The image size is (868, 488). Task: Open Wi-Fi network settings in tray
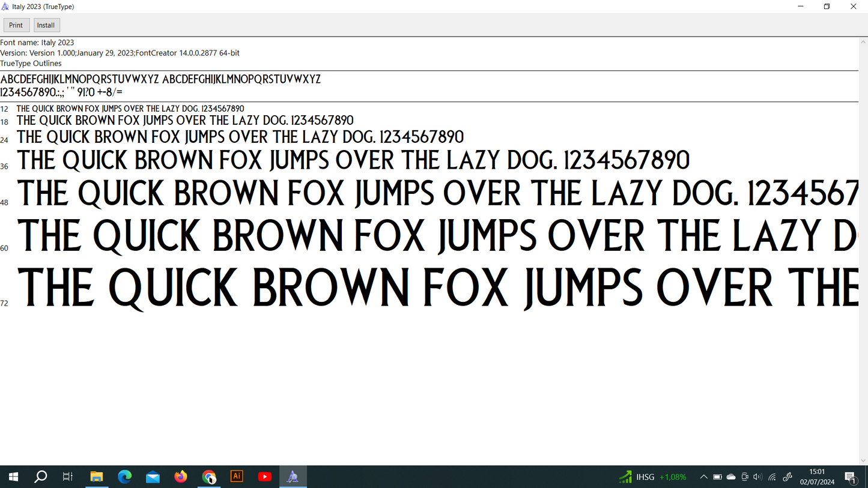(x=772, y=477)
